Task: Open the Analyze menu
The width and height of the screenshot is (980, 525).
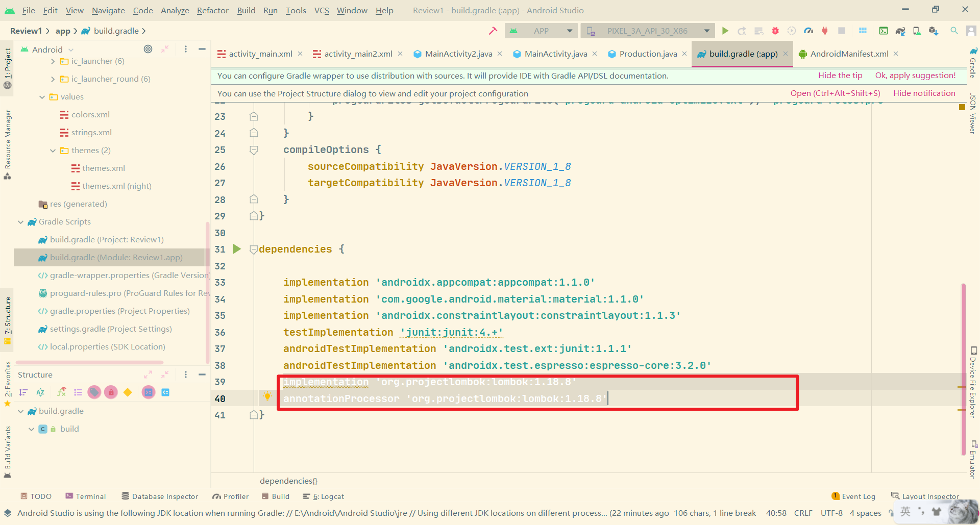Action: click(175, 10)
